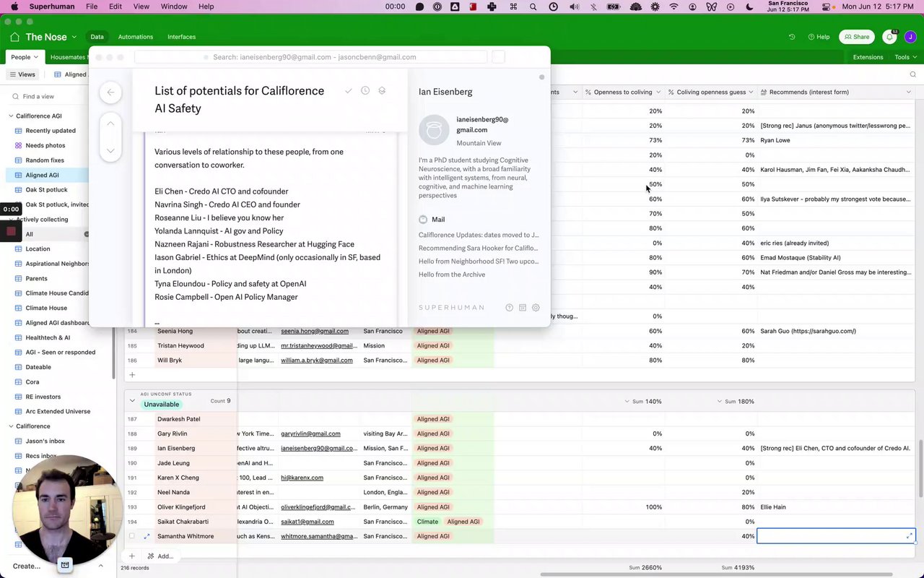Click the Share button
This screenshot has width=924, height=578.
(857, 37)
